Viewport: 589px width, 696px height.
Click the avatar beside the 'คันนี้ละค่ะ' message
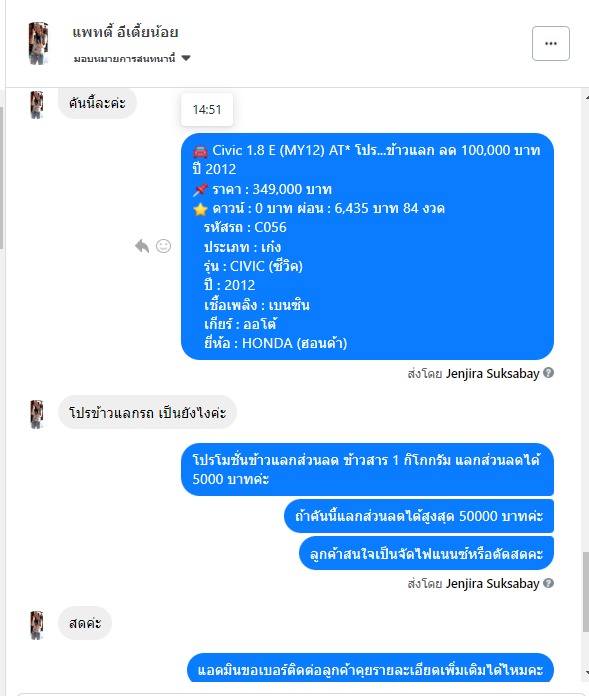pos(36,104)
